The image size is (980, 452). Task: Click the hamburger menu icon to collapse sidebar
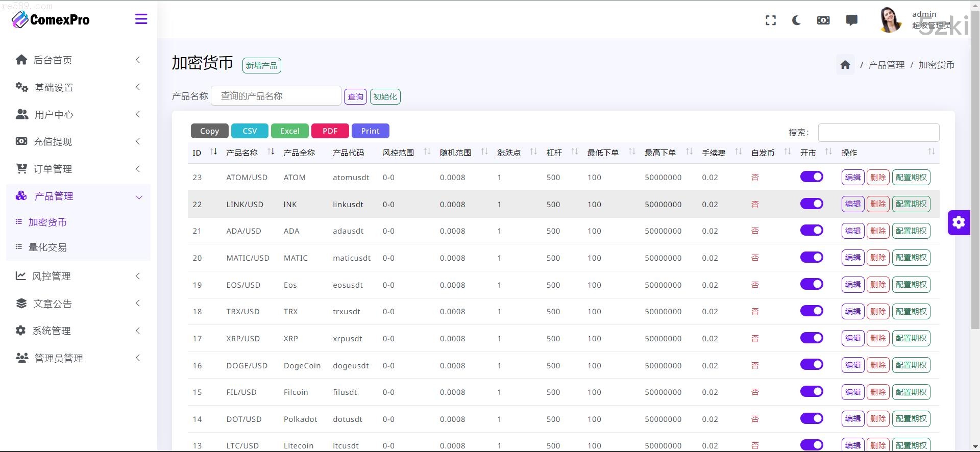click(141, 19)
